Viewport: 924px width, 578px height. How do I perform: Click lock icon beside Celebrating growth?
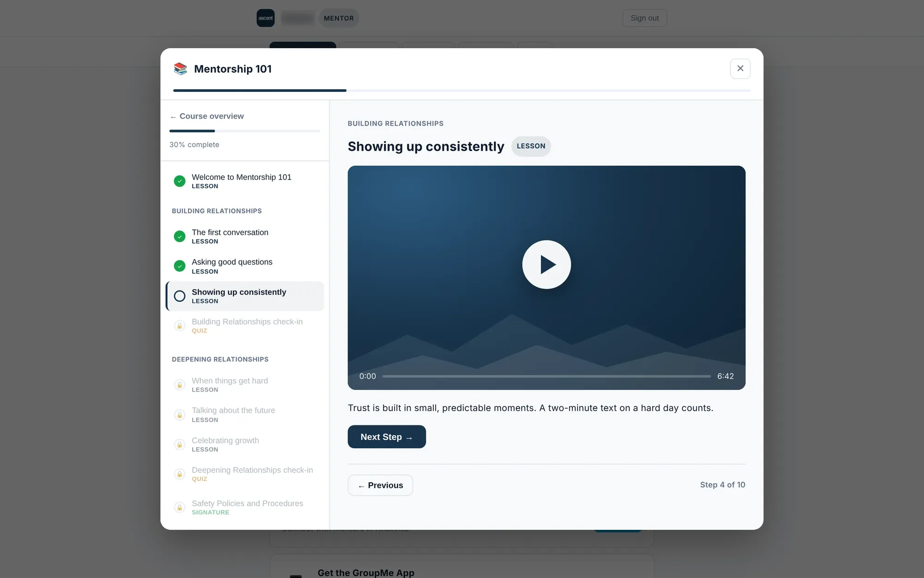click(x=180, y=444)
